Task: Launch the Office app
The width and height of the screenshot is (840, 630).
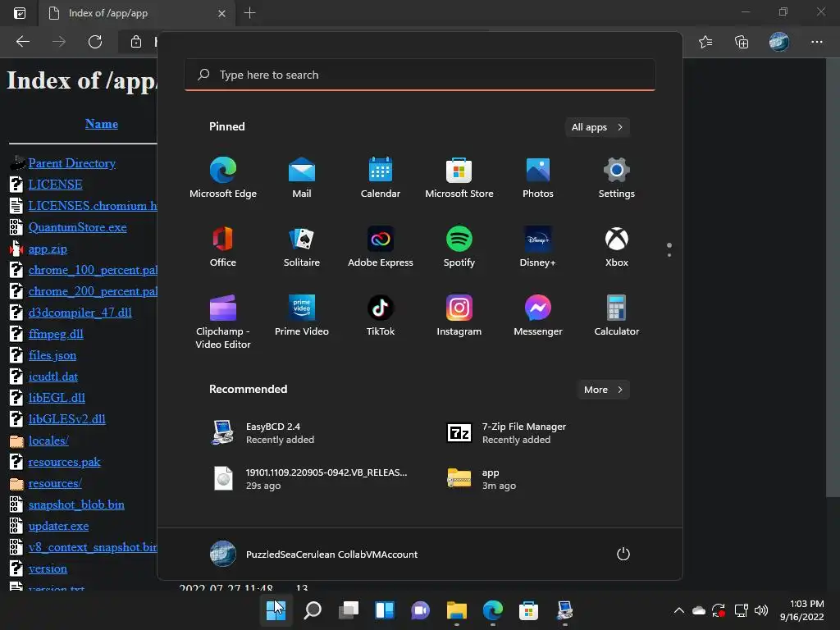Action: 223,247
